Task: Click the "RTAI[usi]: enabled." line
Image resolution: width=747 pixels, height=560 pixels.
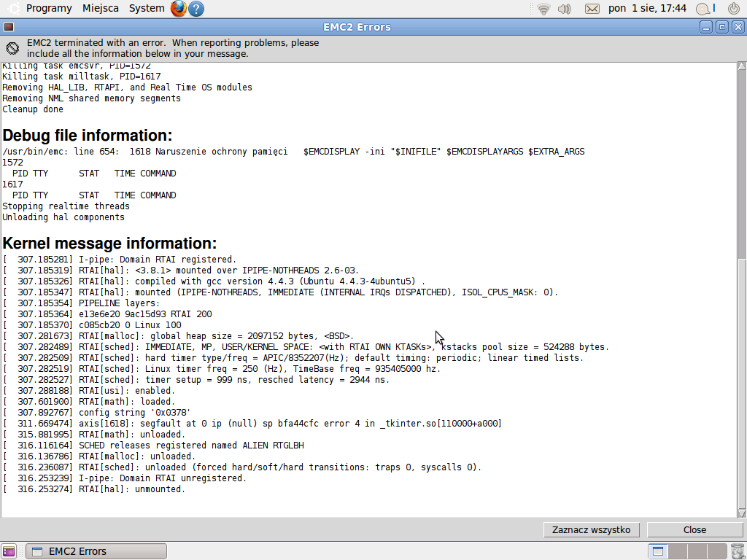Action: point(89,391)
